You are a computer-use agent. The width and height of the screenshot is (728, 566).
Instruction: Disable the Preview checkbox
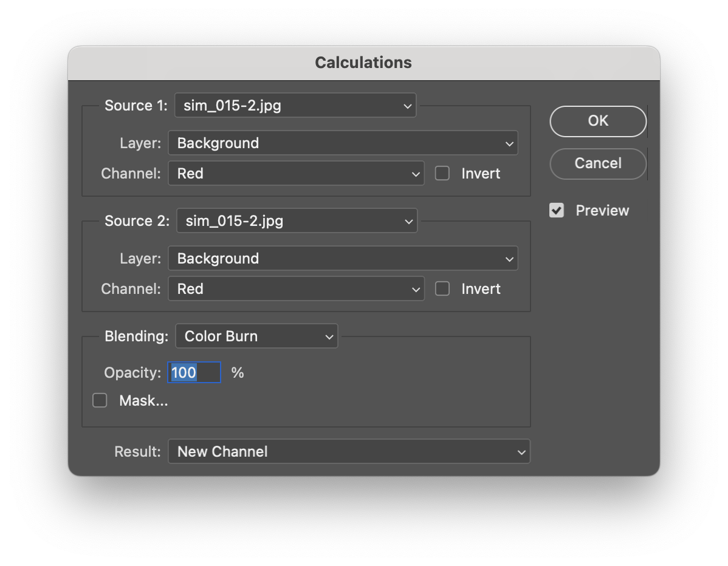coord(557,210)
